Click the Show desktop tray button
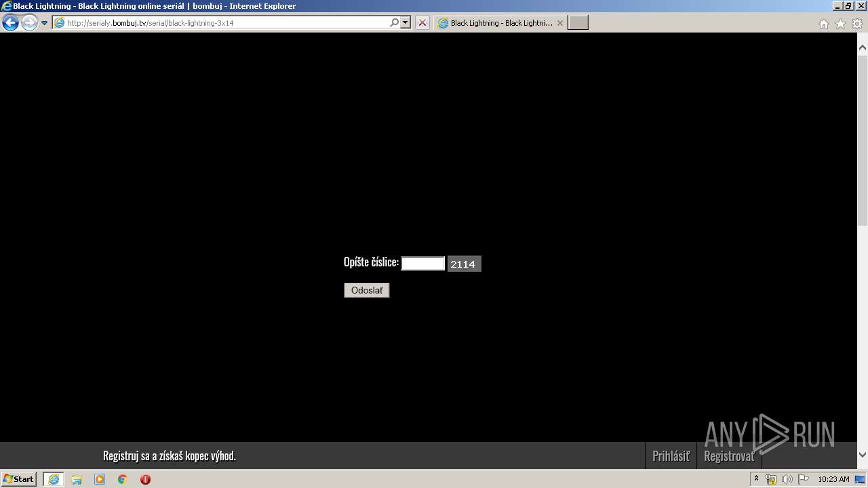 point(861,479)
